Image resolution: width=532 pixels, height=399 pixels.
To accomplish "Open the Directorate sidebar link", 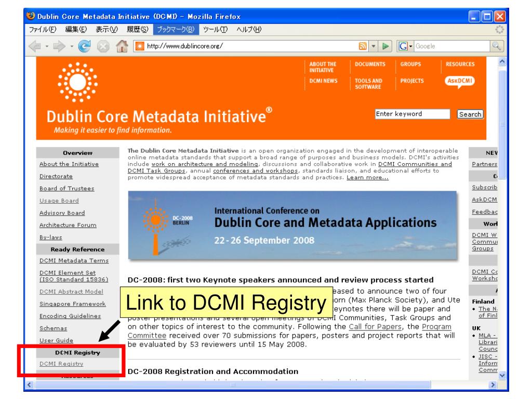I will (56, 177).
